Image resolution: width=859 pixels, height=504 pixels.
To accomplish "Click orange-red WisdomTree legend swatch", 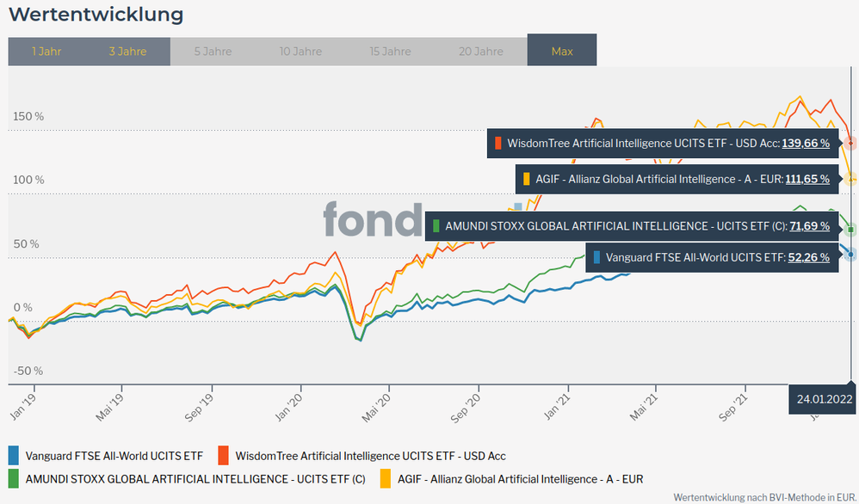I will coord(223,456).
